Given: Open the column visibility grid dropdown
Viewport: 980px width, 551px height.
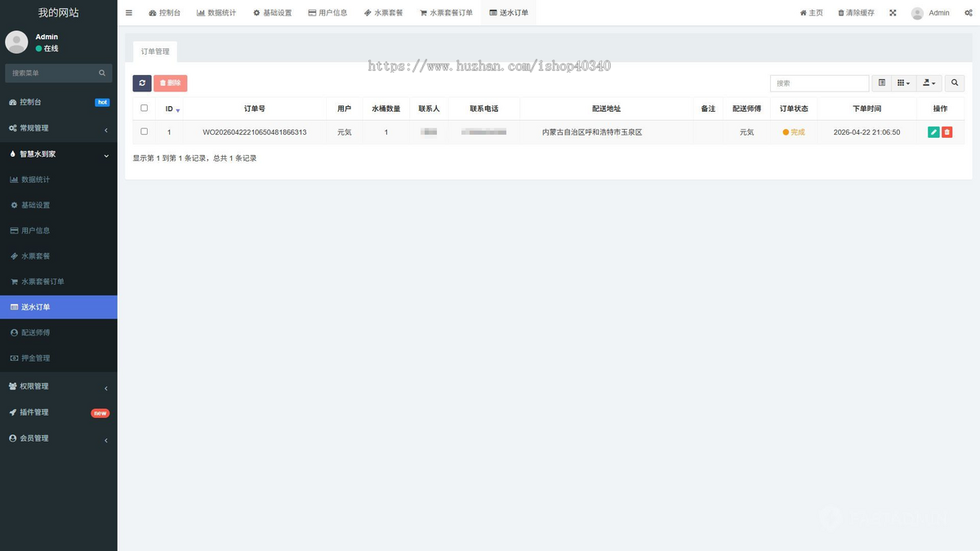Looking at the screenshot, I should coord(903,83).
